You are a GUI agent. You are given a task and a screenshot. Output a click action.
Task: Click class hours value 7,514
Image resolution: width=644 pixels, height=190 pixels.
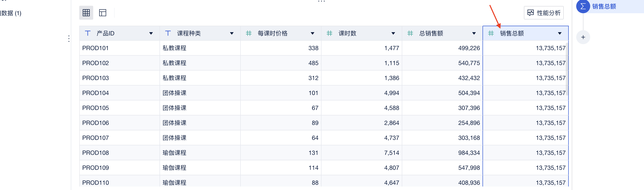click(392, 153)
